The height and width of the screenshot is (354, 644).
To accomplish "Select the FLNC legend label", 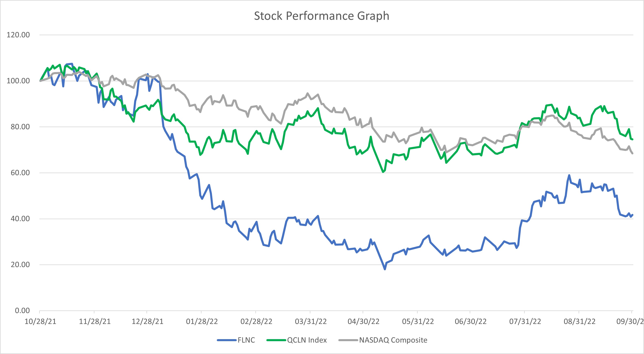I will pos(246,340).
